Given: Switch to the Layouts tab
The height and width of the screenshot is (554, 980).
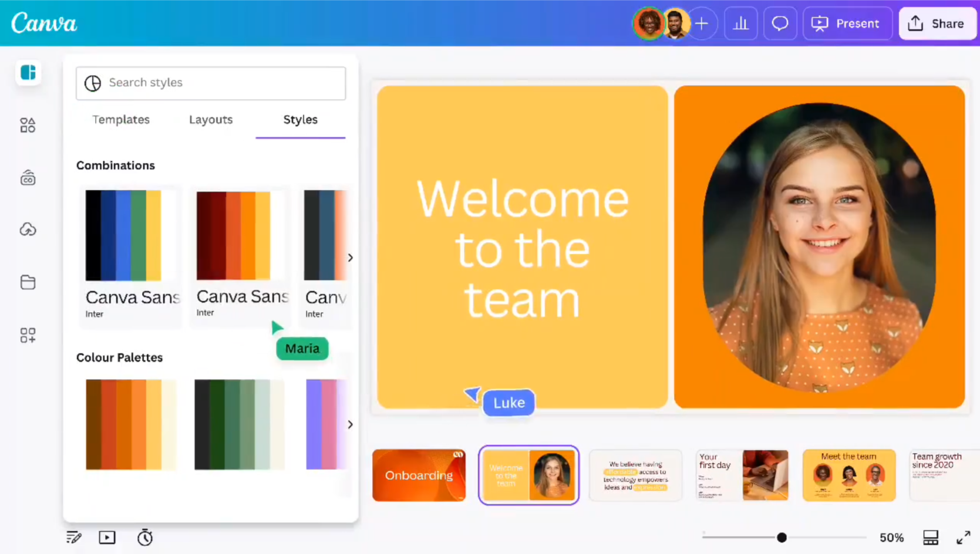Looking at the screenshot, I should coord(211,120).
